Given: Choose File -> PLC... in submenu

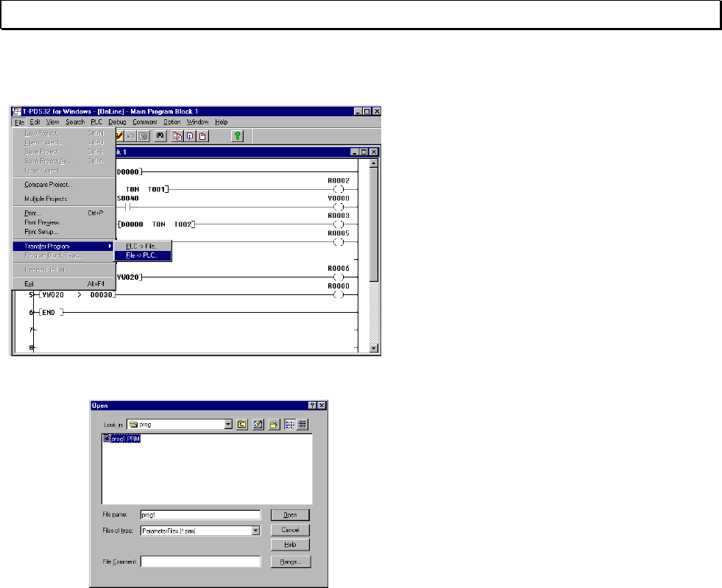Looking at the screenshot, I should tap(143, 255).
